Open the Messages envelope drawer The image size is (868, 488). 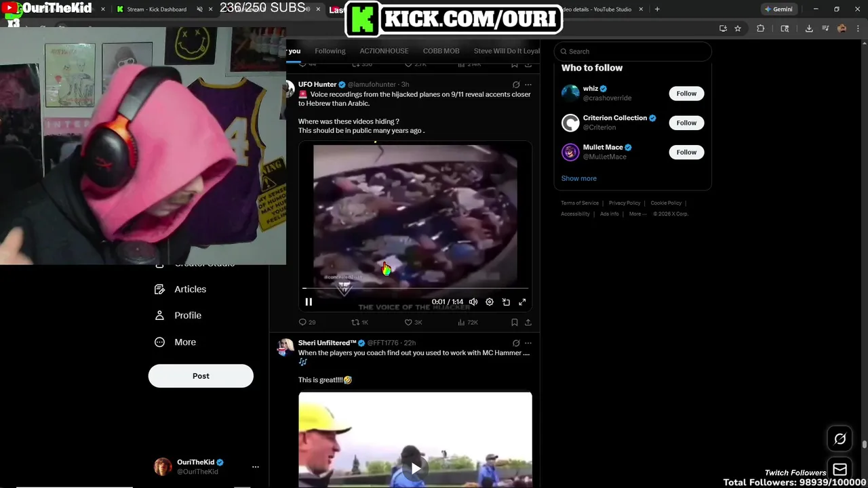pos(840,470)
